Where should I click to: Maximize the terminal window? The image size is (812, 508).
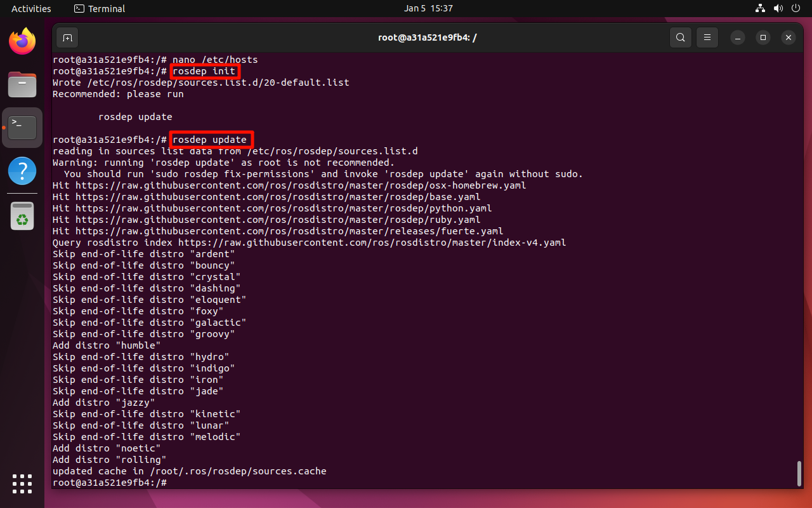pyautogui.click(x=763, y=37)
